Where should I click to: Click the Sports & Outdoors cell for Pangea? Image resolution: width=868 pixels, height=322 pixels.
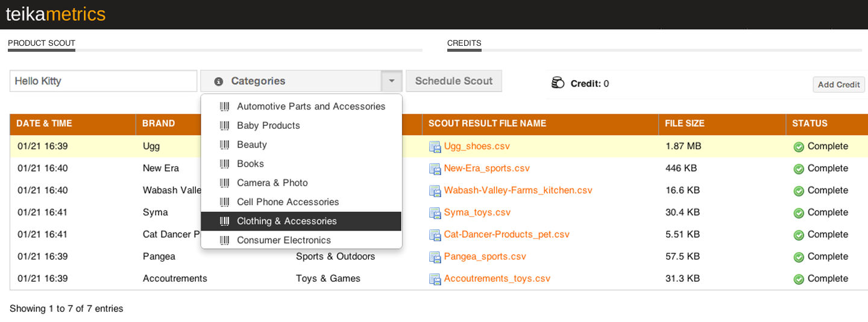[335, 256]
